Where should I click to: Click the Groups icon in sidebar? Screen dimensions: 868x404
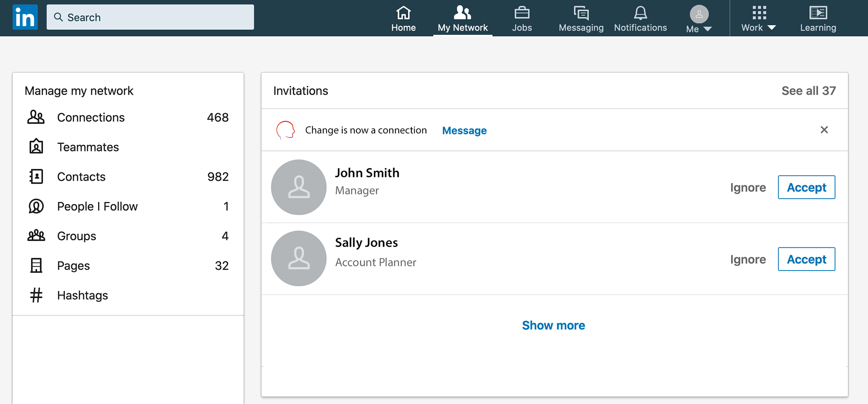(x=36, y=236)
